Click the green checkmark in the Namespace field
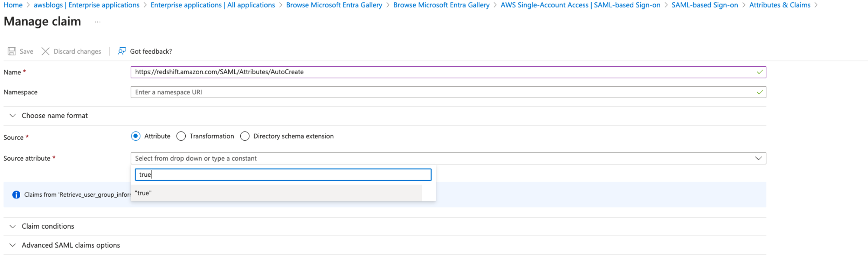The height and width of the screenshot is (277, 868). click(759, 92)
